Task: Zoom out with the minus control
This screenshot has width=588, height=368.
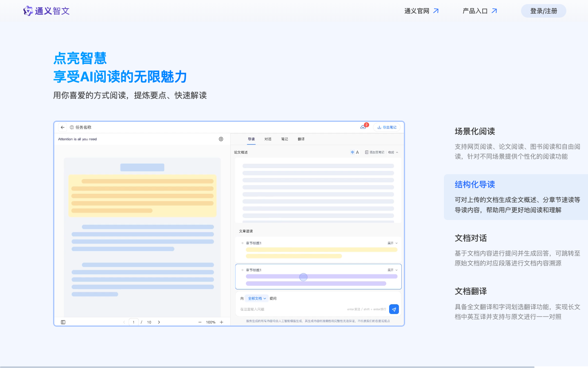Action: [200, 322]
